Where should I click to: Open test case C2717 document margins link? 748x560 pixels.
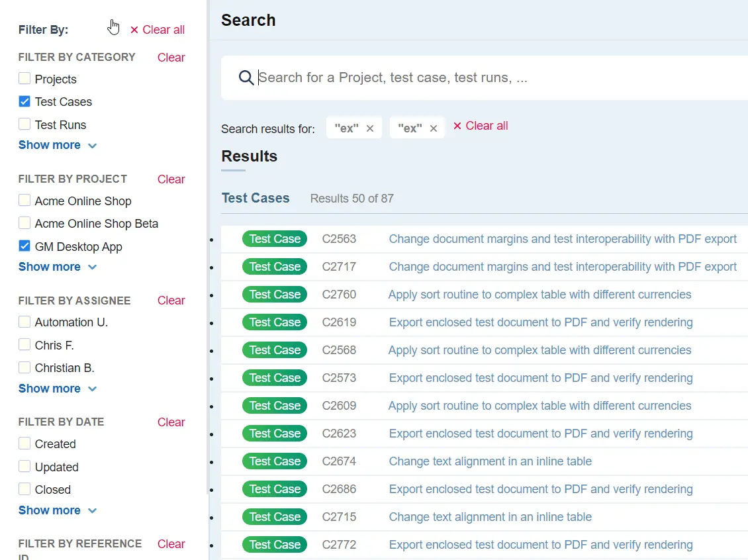tap(563, 267)
